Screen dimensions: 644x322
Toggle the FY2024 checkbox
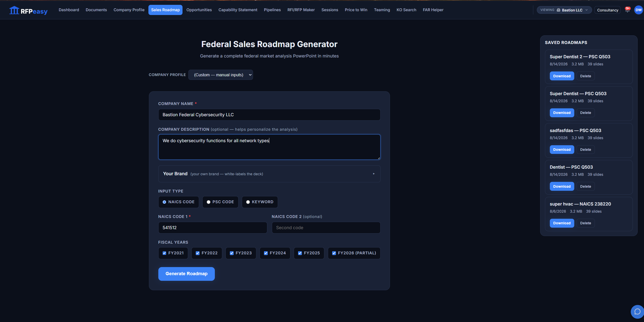[x=266, y=253]
